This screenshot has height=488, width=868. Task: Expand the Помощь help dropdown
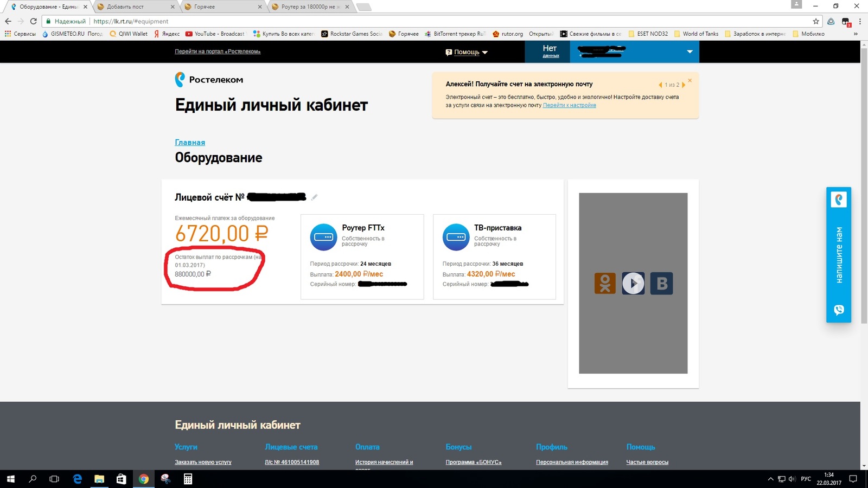click(x=467, y=53)
